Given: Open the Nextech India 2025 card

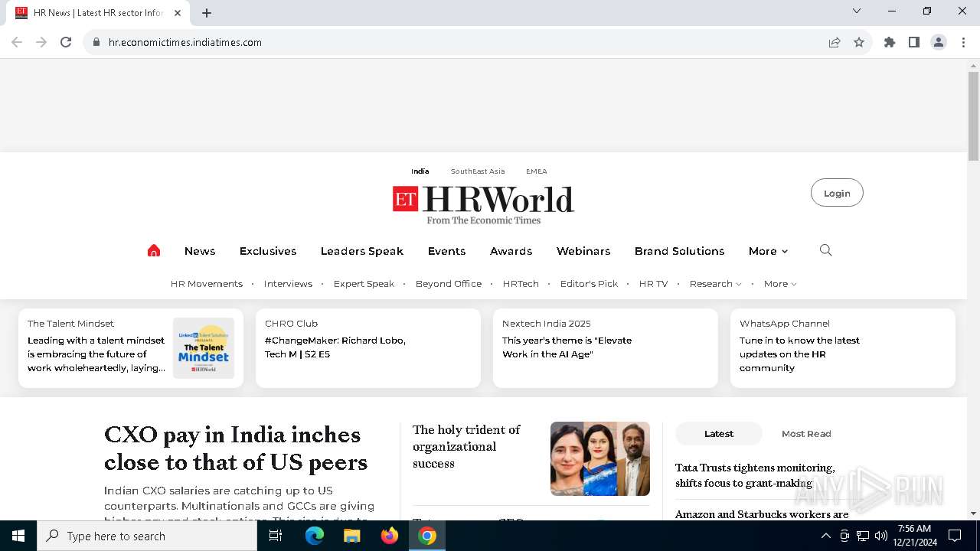Looking at the screenshot, I should (x=606, y=348).
